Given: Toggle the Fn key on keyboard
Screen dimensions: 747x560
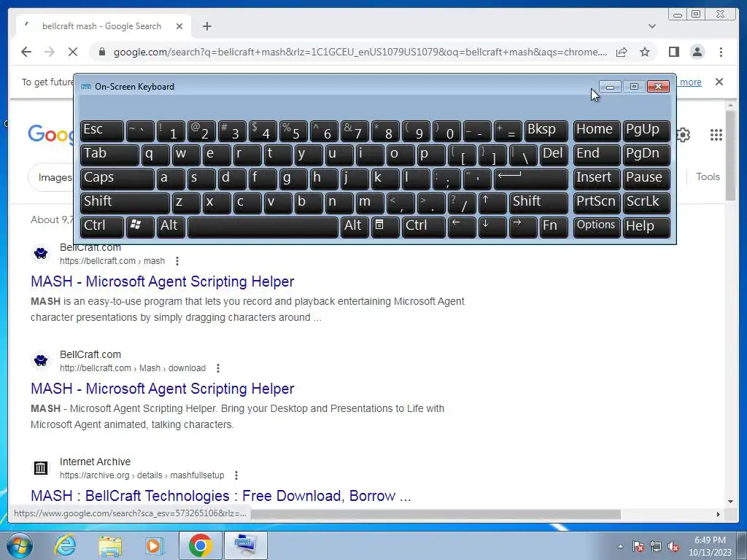Looking at the screenshot, I should [554, 227].
